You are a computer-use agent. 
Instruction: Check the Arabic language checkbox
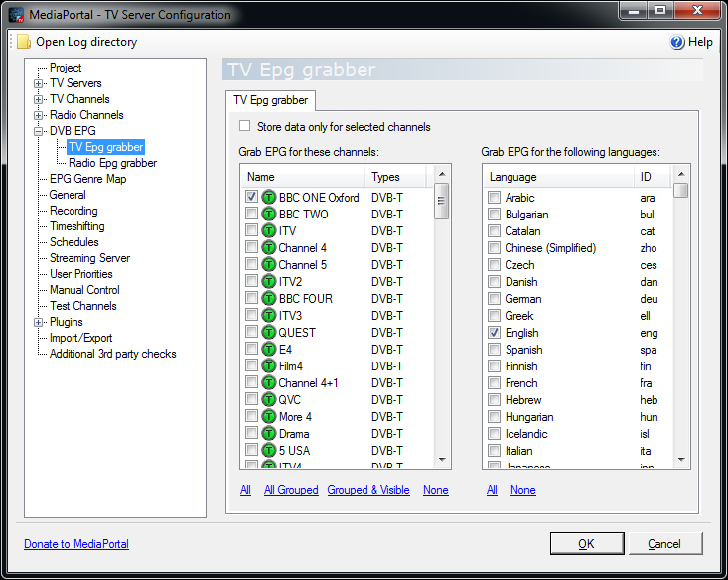(x=494, y=198)
